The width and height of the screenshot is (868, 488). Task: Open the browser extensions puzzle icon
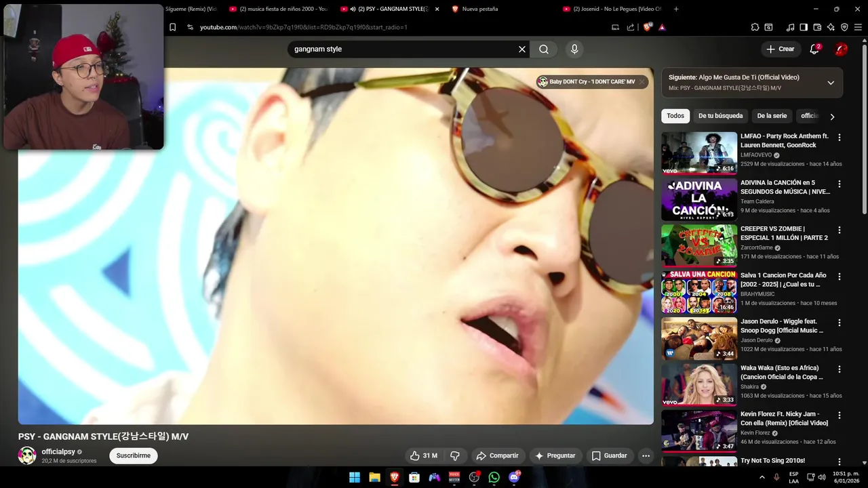pyautogui.click(x=755, y=27)
